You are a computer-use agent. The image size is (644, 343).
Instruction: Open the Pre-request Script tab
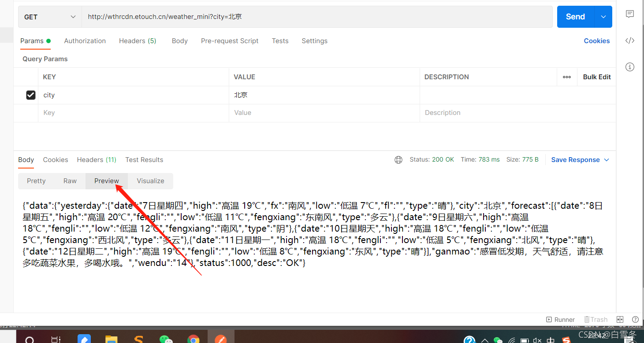(x=230, y=41)
